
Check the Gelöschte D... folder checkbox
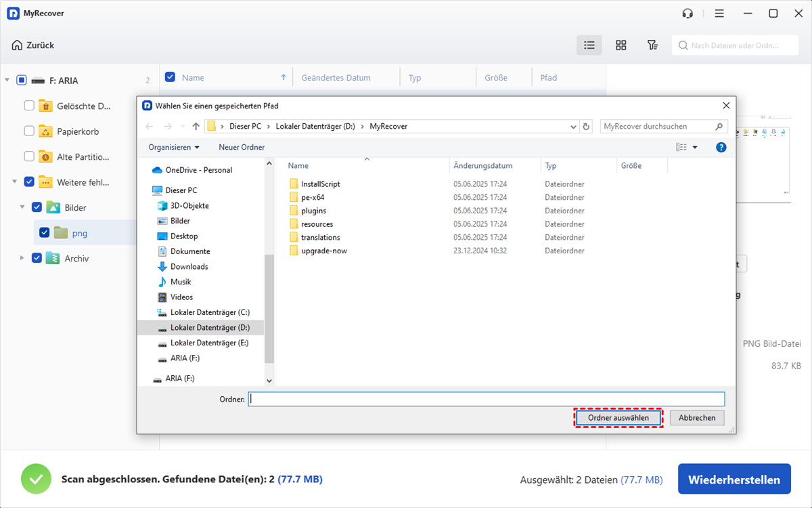coord(29,106)
